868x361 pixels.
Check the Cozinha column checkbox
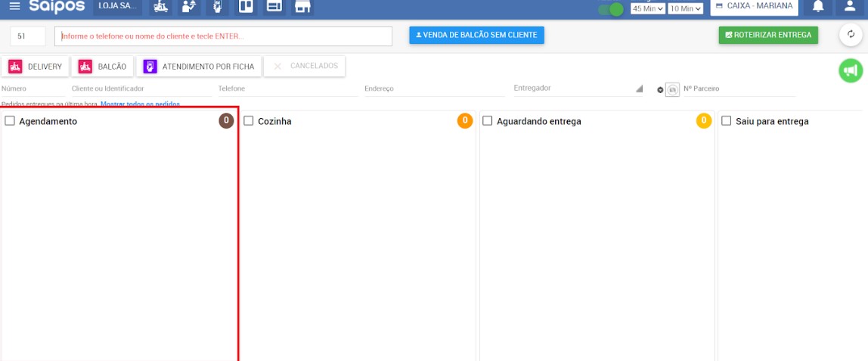[x=249, y=121]
